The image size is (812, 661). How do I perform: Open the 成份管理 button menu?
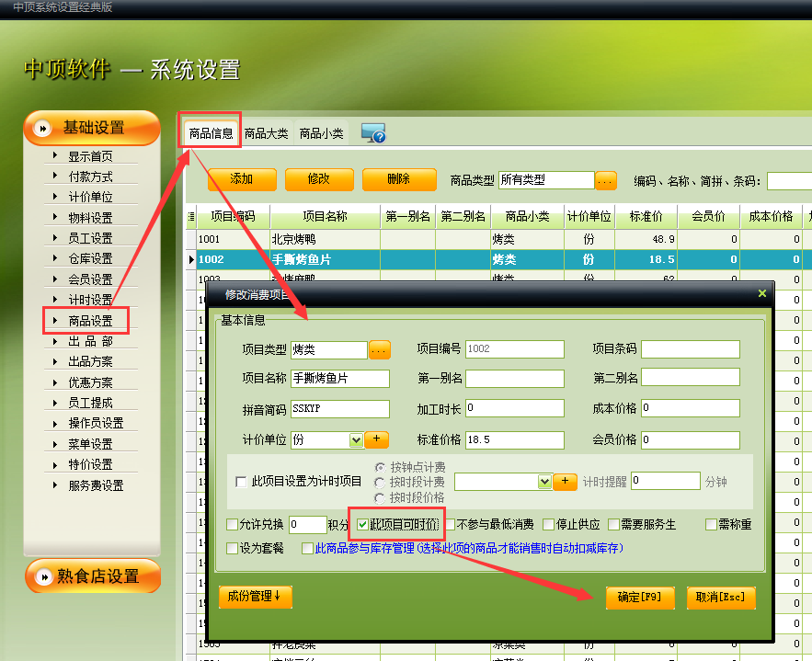pos(256,597)
